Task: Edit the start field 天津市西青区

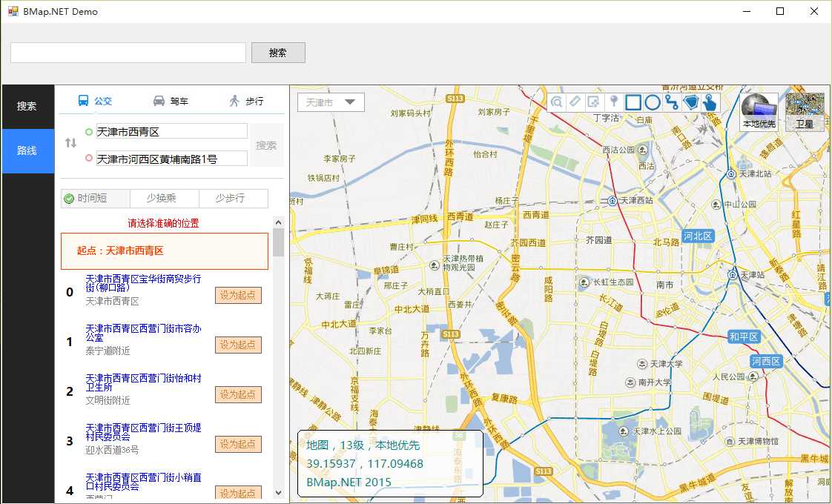Action: point(172,132)
